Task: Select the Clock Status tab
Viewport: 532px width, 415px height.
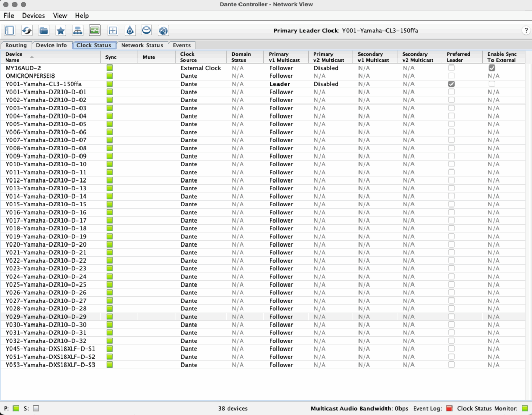Action: [94, 45]
